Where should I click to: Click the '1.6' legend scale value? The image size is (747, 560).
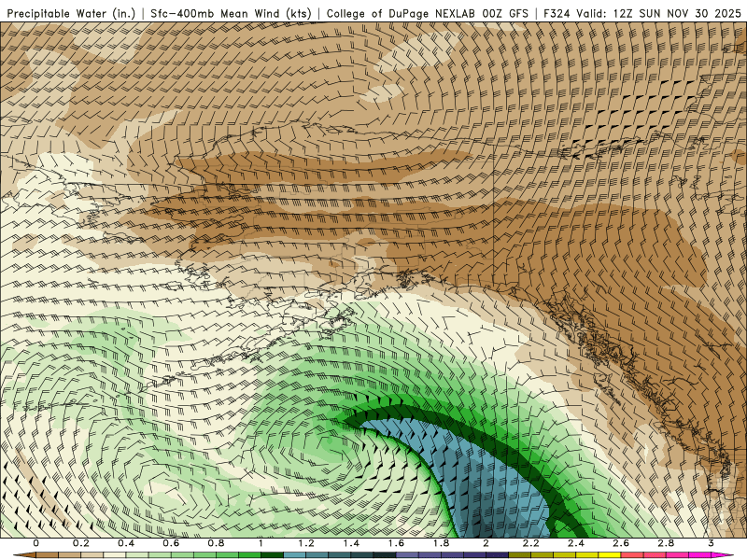point(396,543)
